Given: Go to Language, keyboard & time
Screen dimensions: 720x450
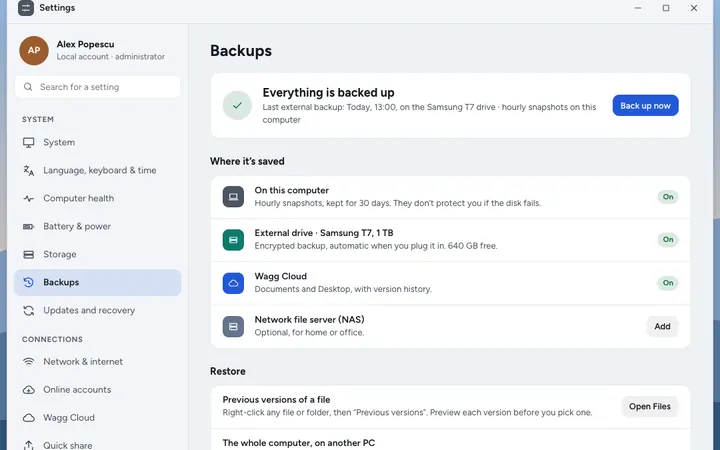Looking at the screenshot, I should tap(97, 170).
